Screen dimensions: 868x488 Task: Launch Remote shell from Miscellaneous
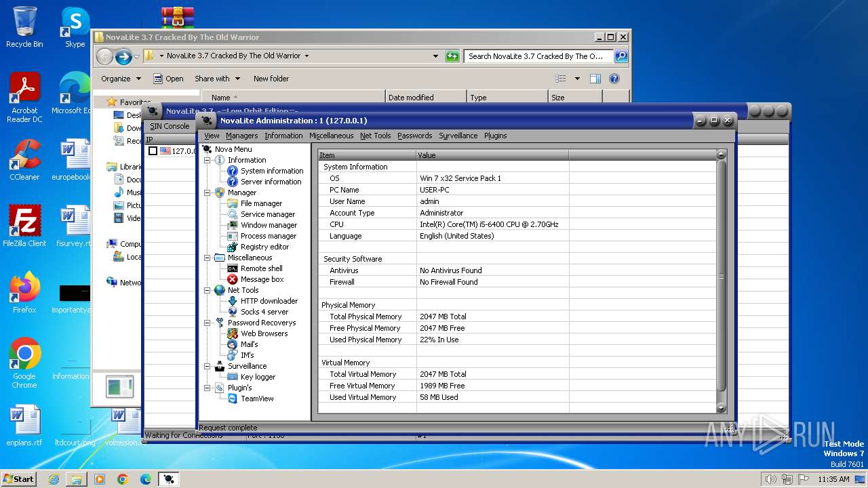point(261,268)
